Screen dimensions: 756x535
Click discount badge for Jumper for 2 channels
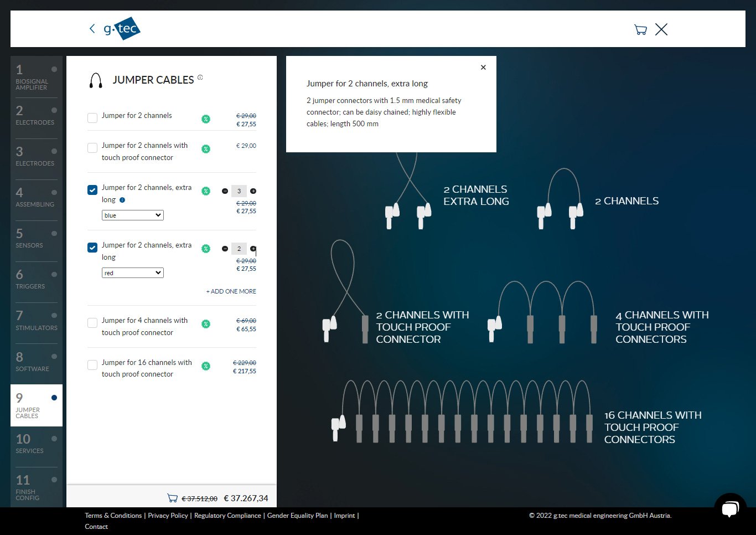tap(206, 119)
